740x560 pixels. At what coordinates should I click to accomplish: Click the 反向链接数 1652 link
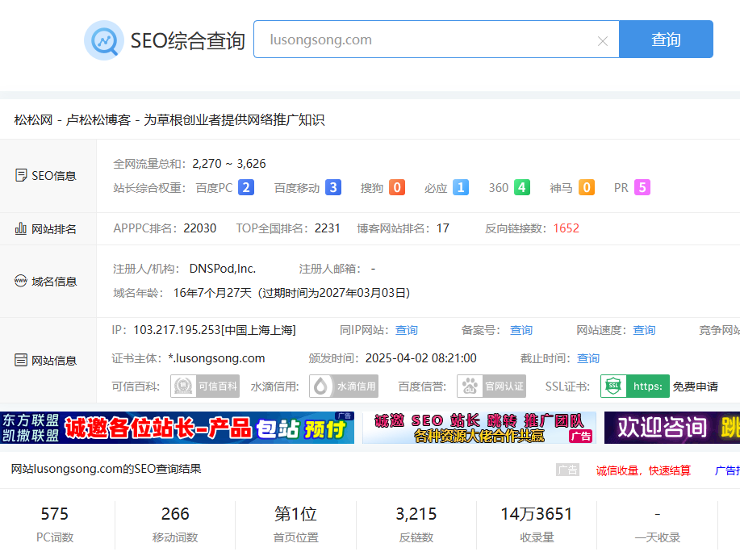click(x=566, y=228)
